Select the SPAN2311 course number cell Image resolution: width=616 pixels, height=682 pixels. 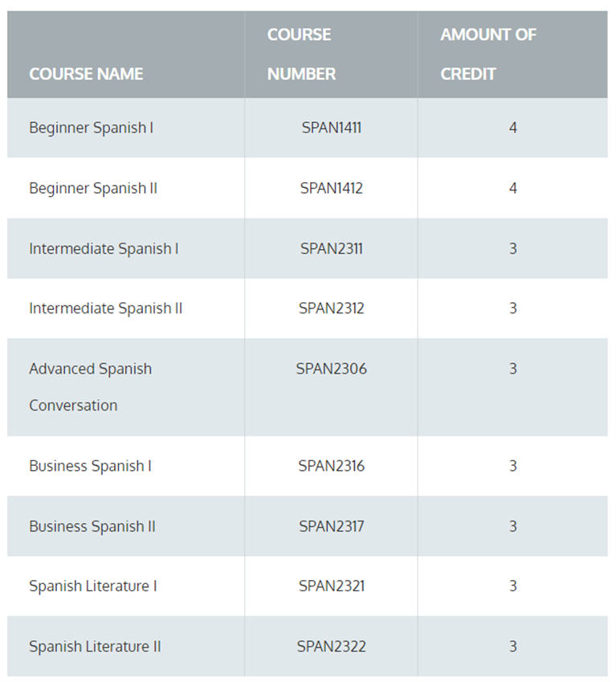331,249
